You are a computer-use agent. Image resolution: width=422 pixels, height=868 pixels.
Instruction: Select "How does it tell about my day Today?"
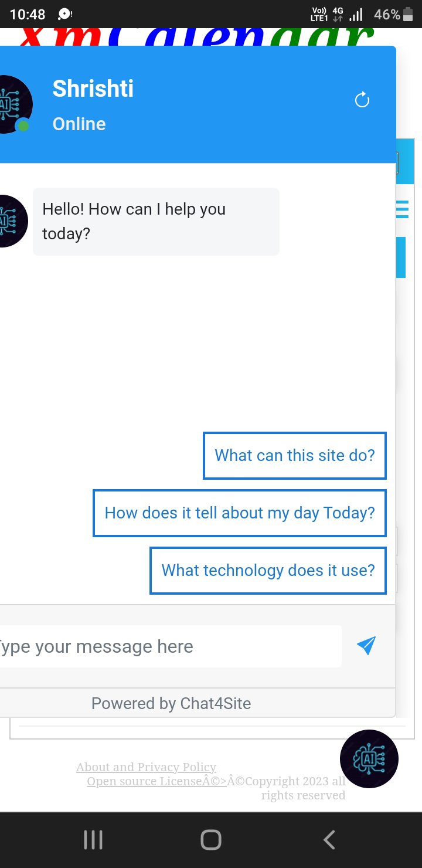point(239,513)
